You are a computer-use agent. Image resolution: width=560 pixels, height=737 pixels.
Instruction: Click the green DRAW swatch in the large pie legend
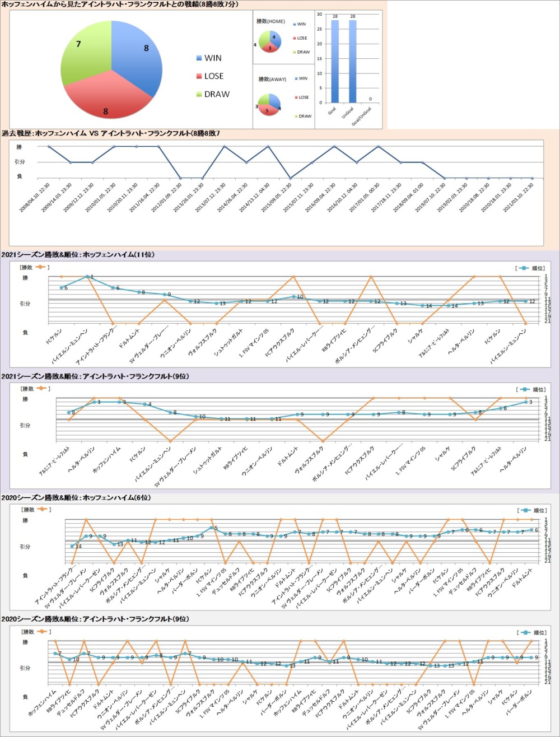pos(199,94)
